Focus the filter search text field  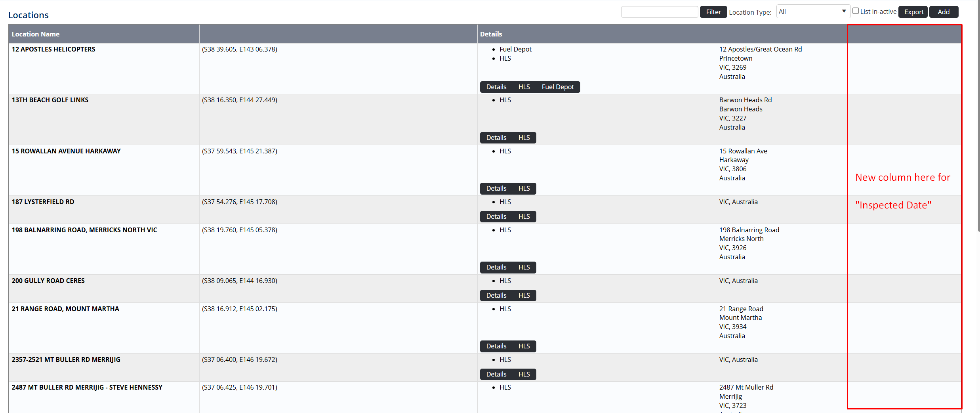[x=659, y=12]
